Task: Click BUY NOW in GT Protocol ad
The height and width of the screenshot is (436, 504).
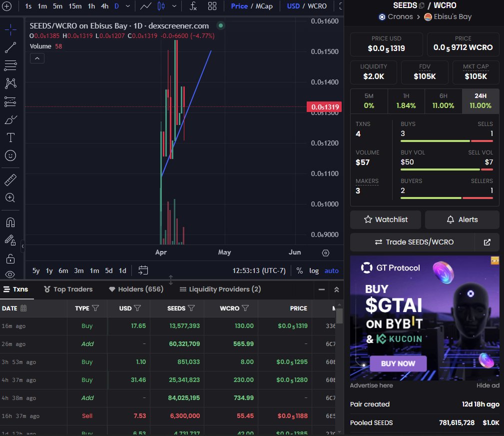Action: (398, 363)
